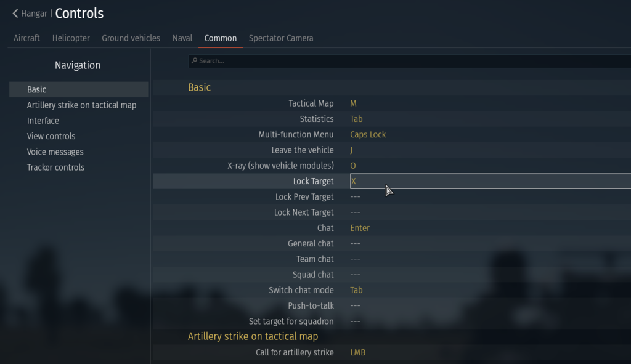
Task: Change Call for artillery strike LMB binding
Action: (358, 353)
